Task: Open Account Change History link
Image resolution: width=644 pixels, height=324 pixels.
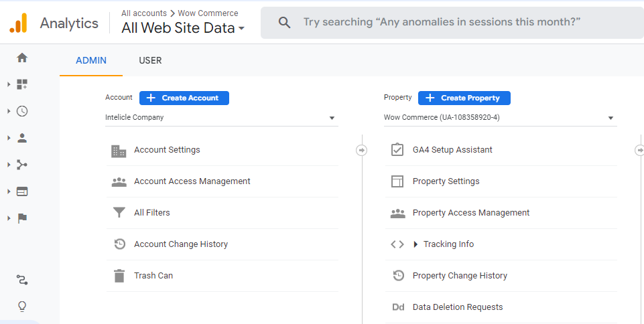Action: click(x=181, y=244)
